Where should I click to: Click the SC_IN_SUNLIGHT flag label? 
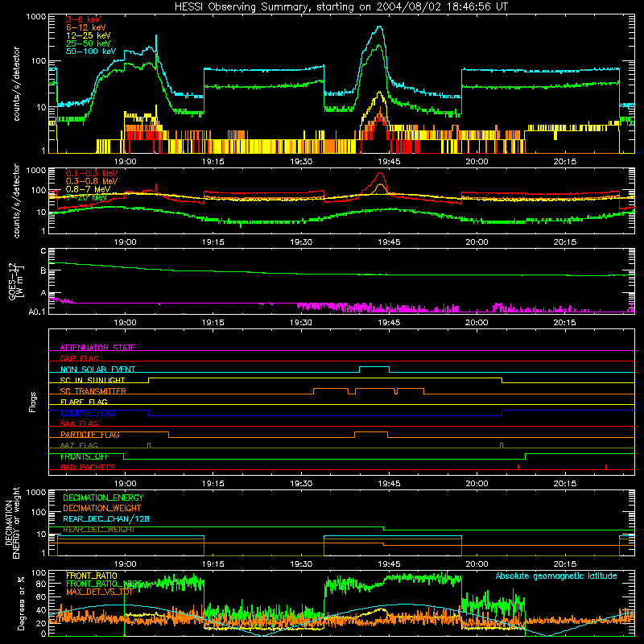[93, 380]
